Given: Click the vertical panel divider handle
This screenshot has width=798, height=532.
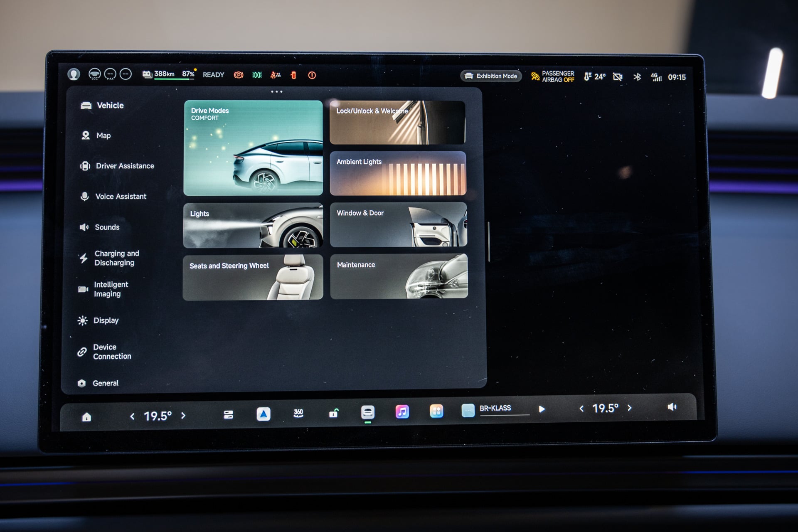Looking at the screenshot, I should tap(489, 242).
